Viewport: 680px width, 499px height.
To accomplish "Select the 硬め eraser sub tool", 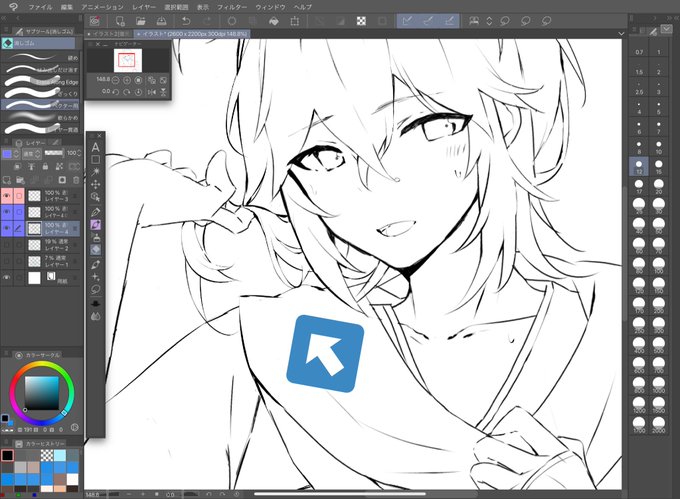I will click(41, 57).
